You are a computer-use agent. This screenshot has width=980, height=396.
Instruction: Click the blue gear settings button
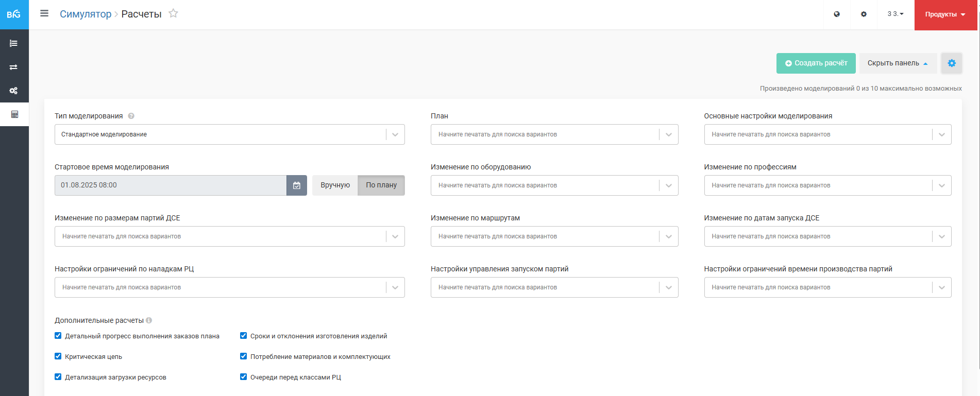952,63
